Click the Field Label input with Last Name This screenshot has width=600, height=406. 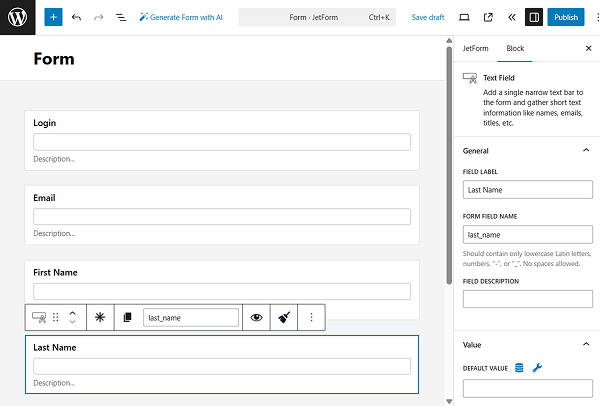coord(527,189)
